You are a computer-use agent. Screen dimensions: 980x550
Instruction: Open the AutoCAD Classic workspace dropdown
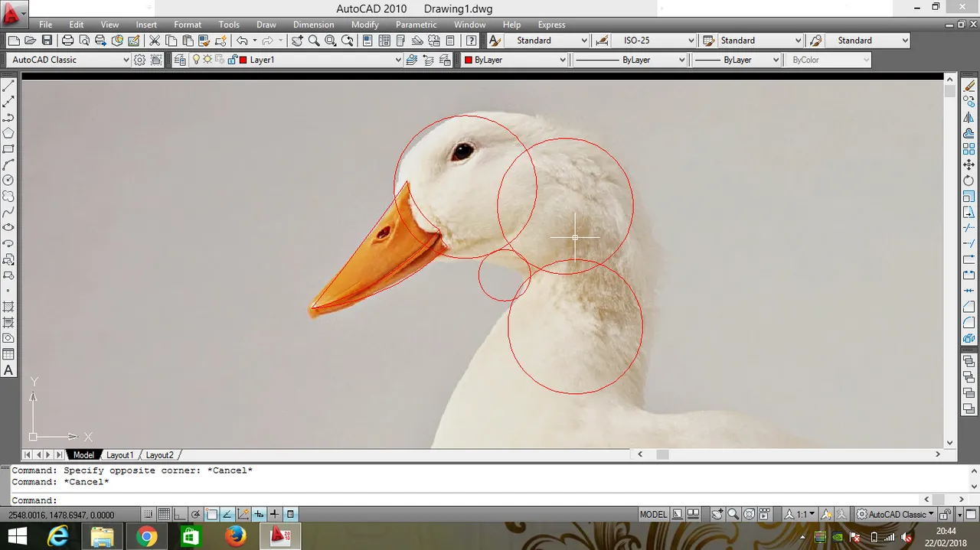coord(69,60)
